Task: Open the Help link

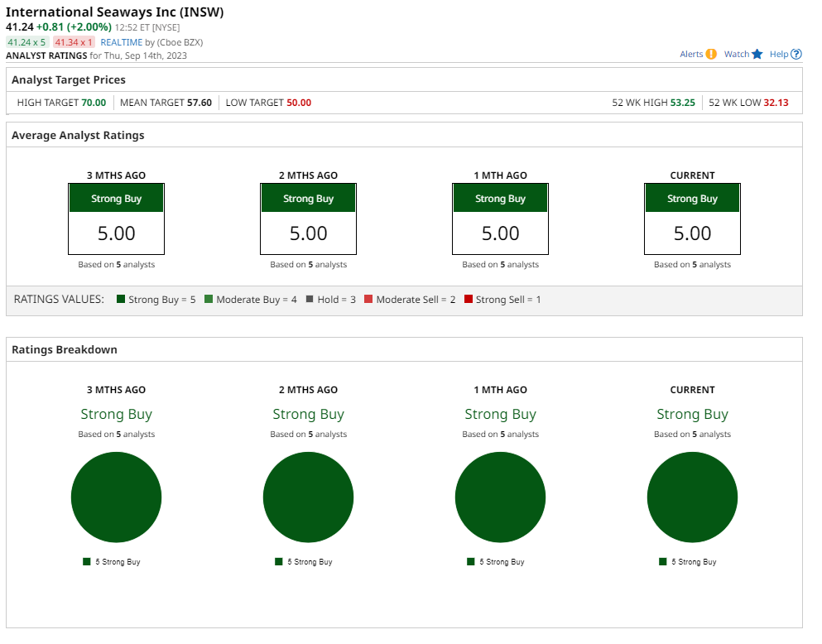Action: point(779,54)
